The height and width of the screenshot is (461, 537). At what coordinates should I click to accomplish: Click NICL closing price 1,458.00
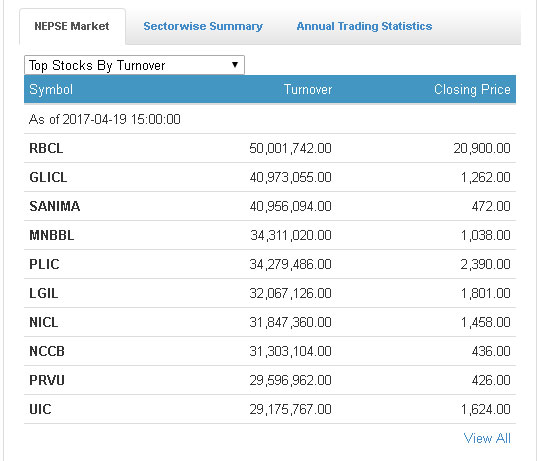pyautogui.click(x=486, y=322)
